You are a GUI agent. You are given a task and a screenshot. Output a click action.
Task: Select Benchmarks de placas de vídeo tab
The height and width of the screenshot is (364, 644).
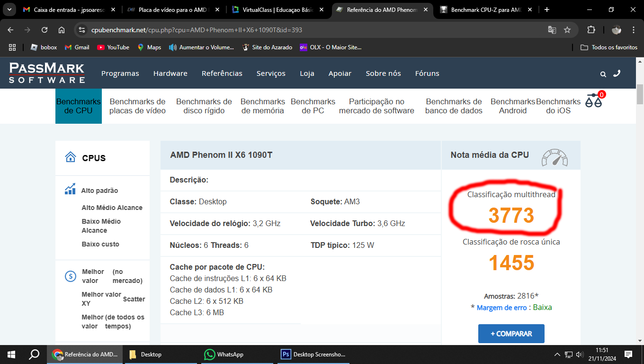[x=137, y=106]
